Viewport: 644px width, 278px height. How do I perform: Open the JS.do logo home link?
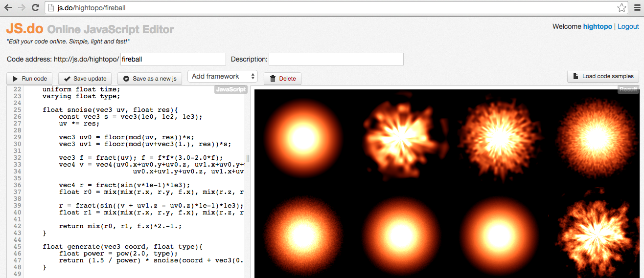click(x=24, y=29)
